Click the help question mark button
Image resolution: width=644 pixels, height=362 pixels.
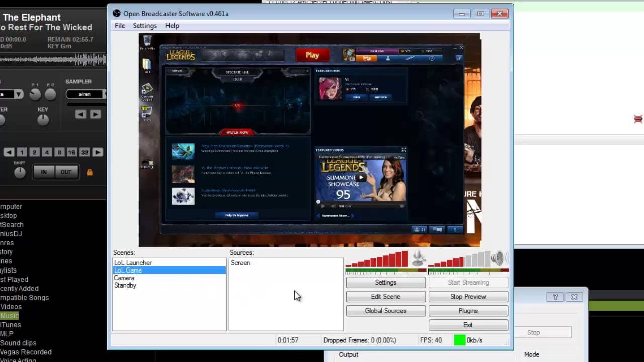[555, 297]
